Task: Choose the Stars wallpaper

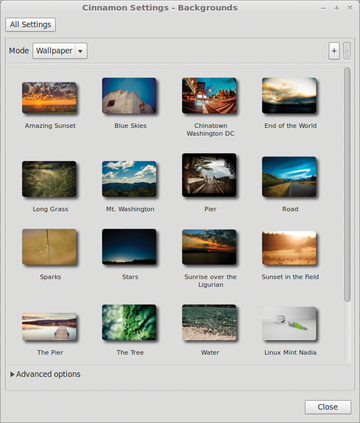Action: (129, 247)
